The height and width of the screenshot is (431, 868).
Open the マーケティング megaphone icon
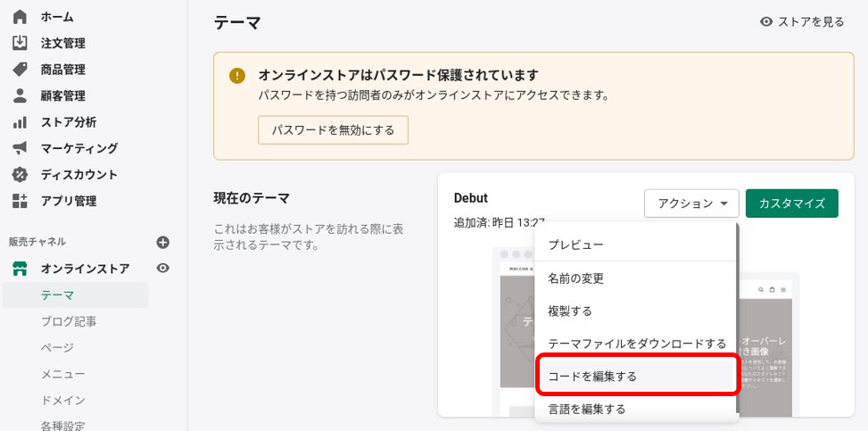20,148
